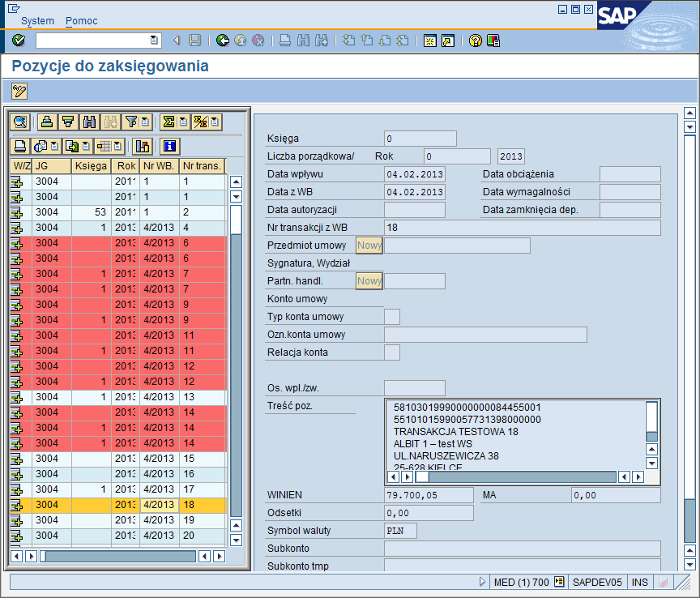Image resolution: width=700 pixels, height=598 pixels.
Task: Click the row icon for Nr trans. 16
Action: coord(17,474)
